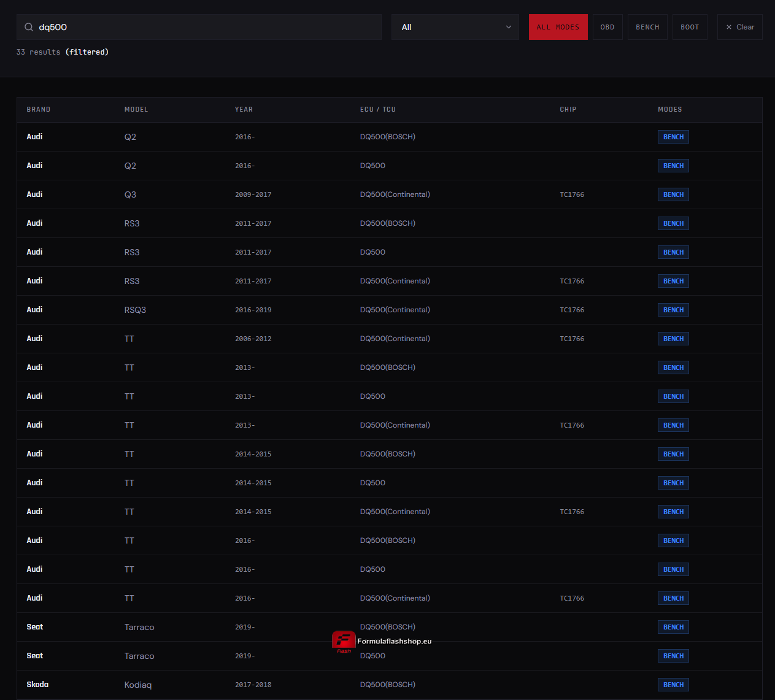Viewport: 775px width, 700px height.
Task: Click the 2009-2017 year cell
Action: [x=253, y=194]
